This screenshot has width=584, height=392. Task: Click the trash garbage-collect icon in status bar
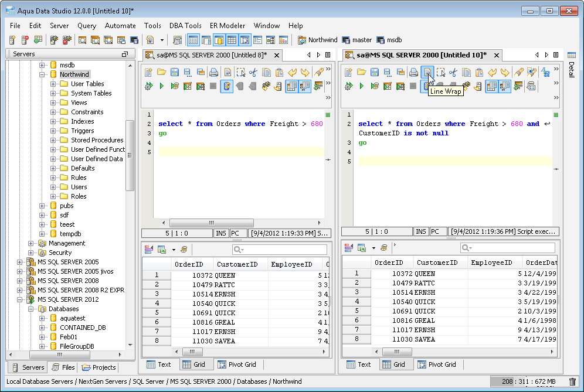(x=572, y=381)
